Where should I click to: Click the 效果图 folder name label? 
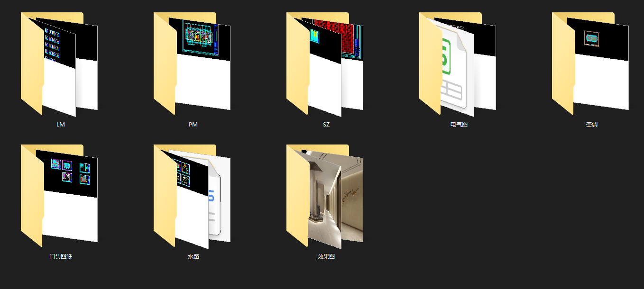pyautogui.click(x=326, y=257)
